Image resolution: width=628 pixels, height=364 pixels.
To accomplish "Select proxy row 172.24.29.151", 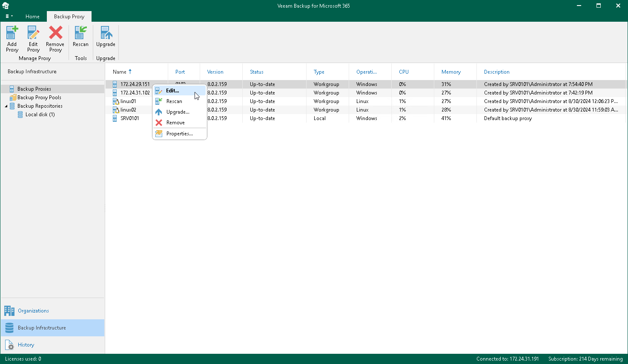I will tap(366, 84).
